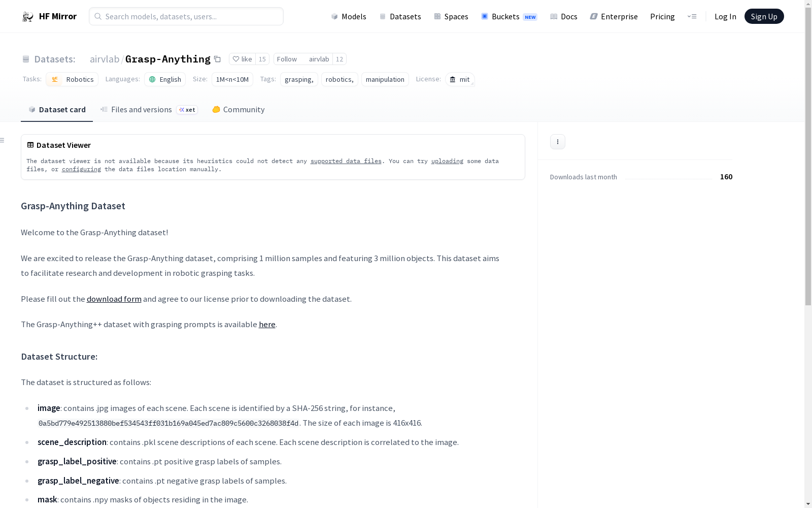Open the airvlab owner link
Screen dimensions: 812x508
pos(105,59)
